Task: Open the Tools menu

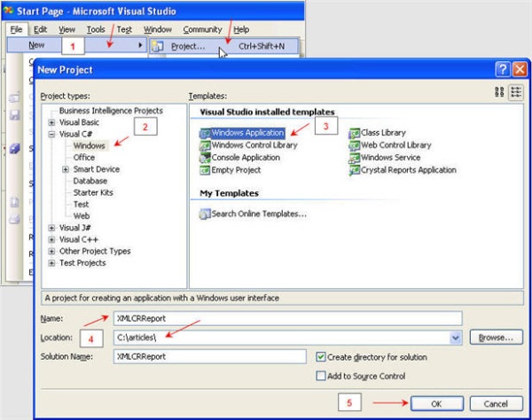Action: pos(96,29)
